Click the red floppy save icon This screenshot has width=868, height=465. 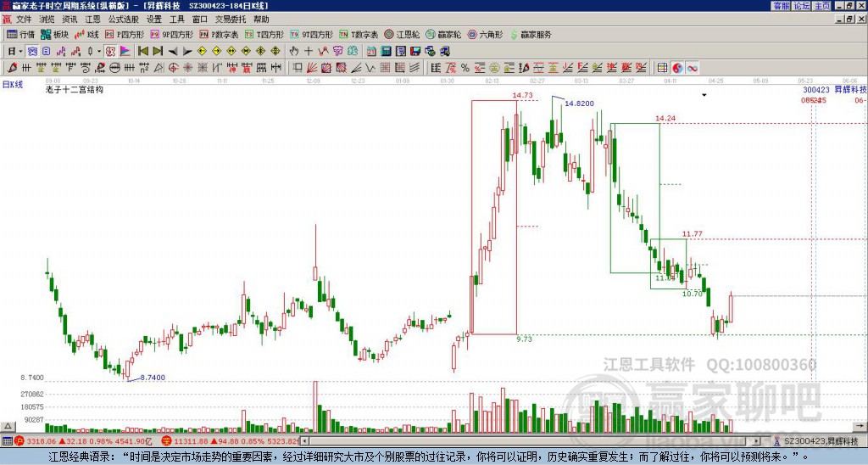point(415,52)
